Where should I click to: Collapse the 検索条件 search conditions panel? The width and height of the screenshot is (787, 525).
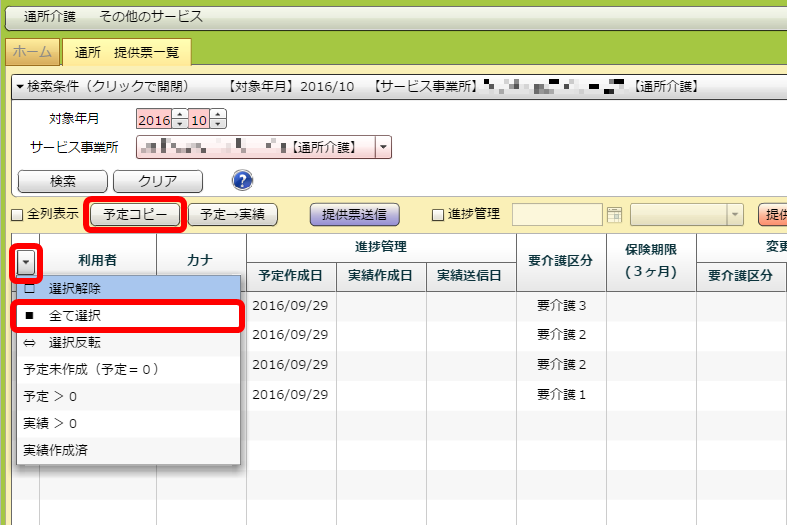pyautogui.click(x=20, y=87)
